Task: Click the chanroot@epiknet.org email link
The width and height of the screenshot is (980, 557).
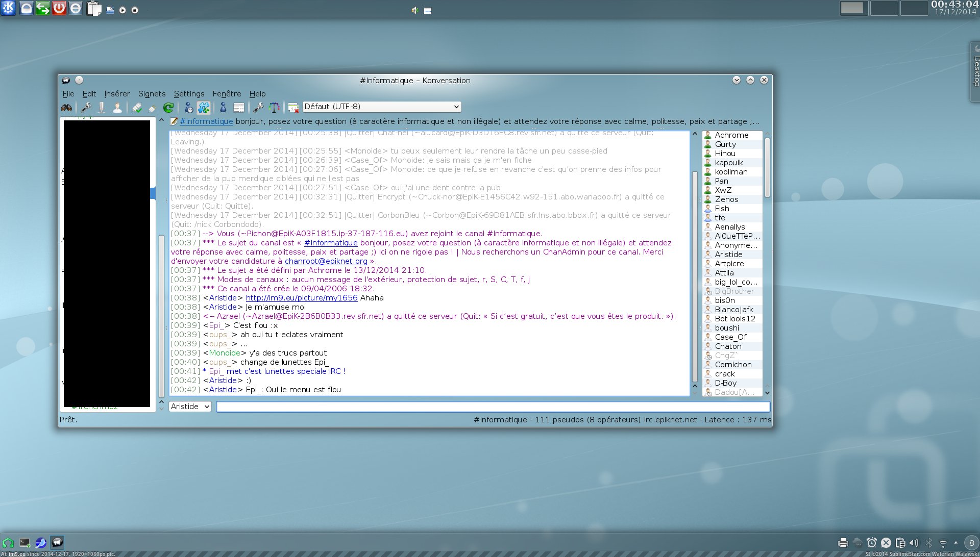Action: (x=326, y=261)
